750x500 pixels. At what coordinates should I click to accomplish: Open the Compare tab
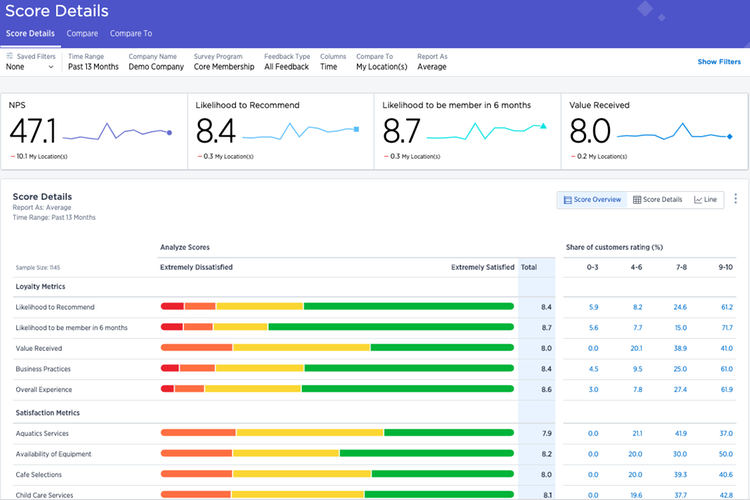[x=82, y=33]
